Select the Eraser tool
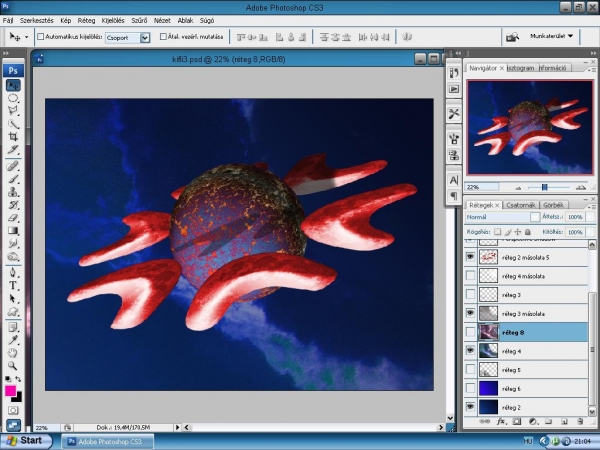This screenshot has width=600, height=450. (13, 218)
